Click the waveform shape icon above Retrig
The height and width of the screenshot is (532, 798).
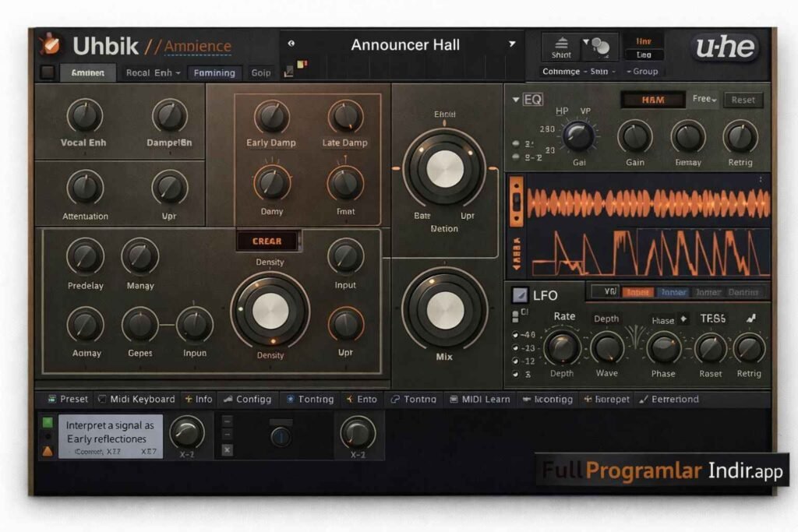(x=750, y=319)
